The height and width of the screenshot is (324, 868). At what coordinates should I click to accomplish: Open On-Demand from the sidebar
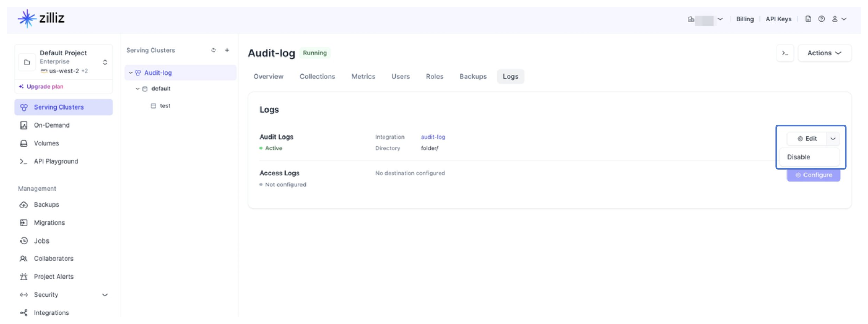tap(51, 125)
